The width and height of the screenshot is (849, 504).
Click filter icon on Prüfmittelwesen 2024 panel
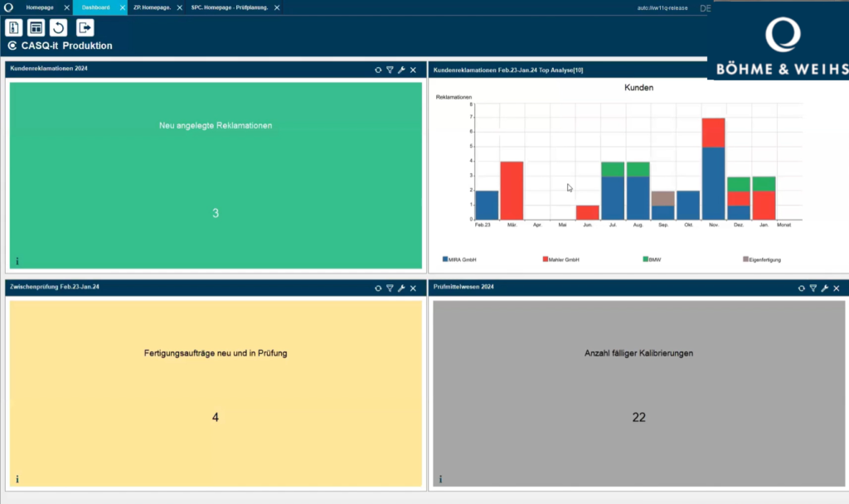point(813,288)
